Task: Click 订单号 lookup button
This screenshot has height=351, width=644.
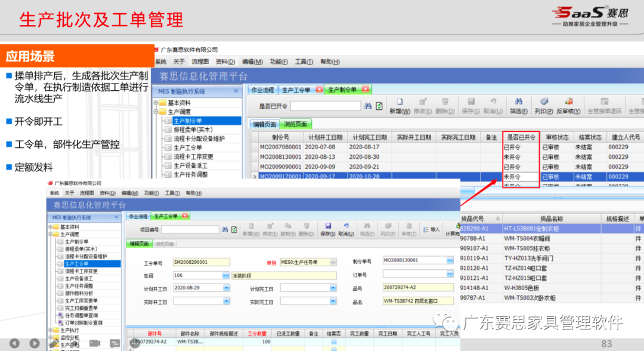Action: click(x=450, y=274)
